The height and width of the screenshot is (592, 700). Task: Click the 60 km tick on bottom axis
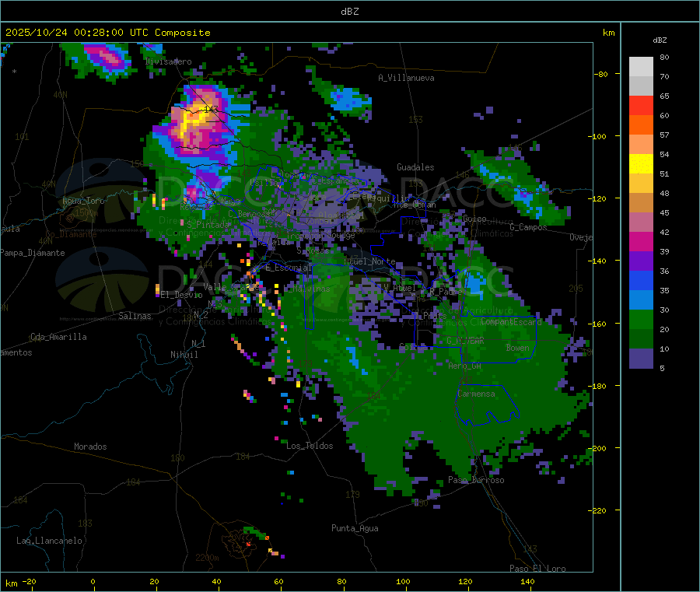click(278, 581)
